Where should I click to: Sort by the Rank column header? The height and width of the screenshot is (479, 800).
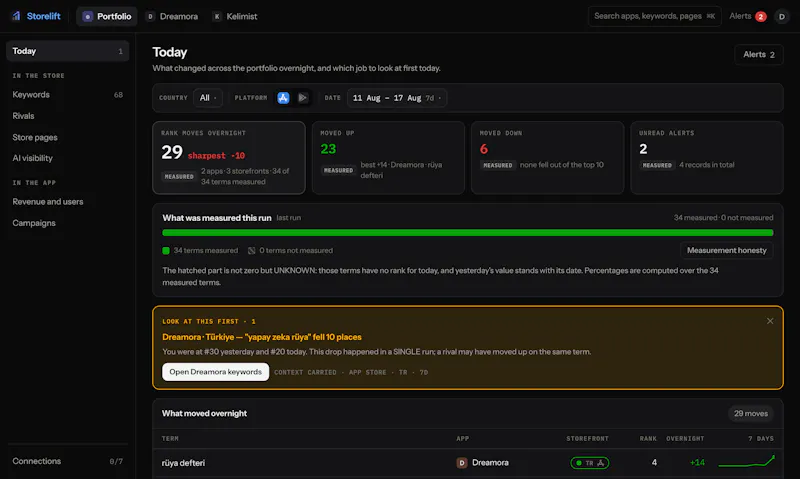click(x=648, y=439)
